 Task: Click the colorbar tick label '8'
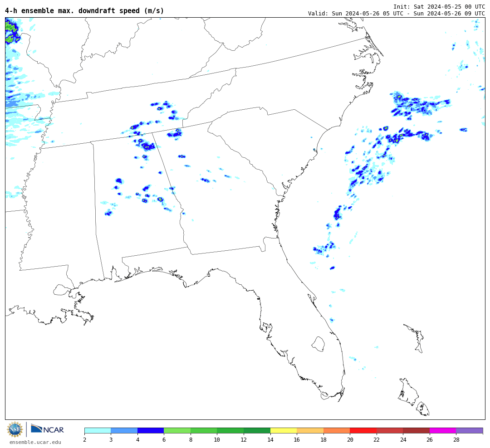pos(191,439)
